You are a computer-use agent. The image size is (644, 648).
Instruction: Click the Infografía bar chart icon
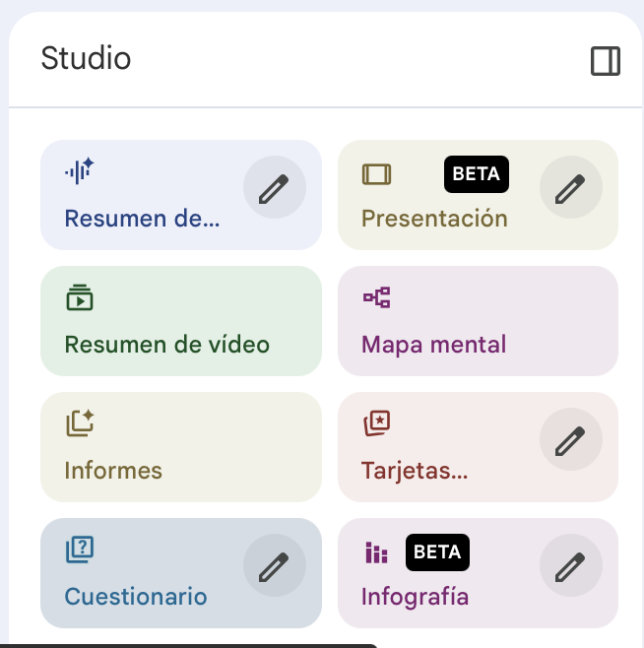(x=376, y=553)
